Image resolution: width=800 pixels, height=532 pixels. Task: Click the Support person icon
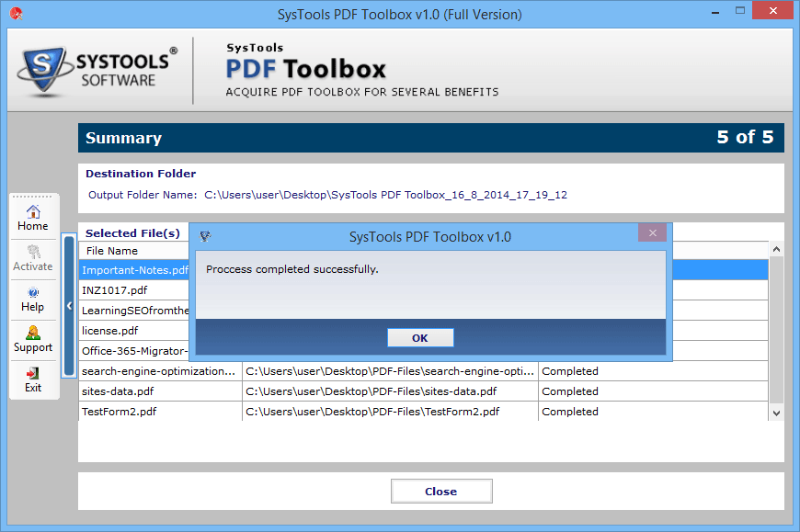33,333
